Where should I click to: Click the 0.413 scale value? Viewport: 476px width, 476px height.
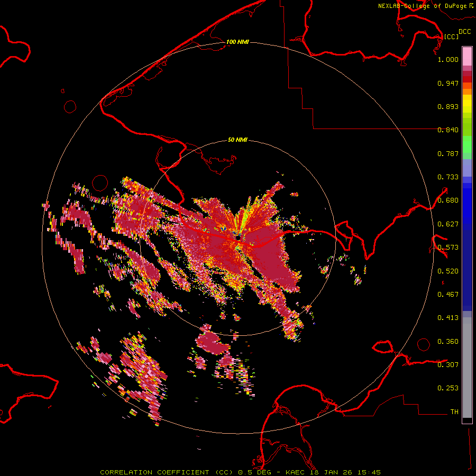pyautogui.click(x=448, y=318)
